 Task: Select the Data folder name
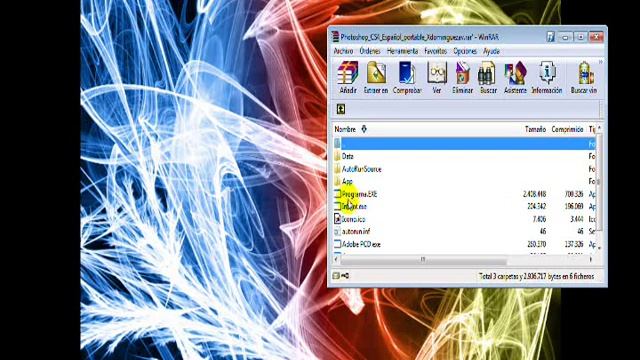pos(348,156)
